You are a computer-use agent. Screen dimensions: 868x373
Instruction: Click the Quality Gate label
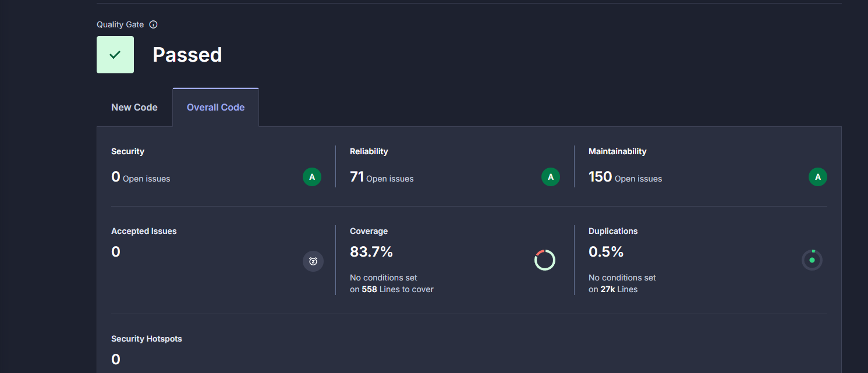(x=121, y=24)
